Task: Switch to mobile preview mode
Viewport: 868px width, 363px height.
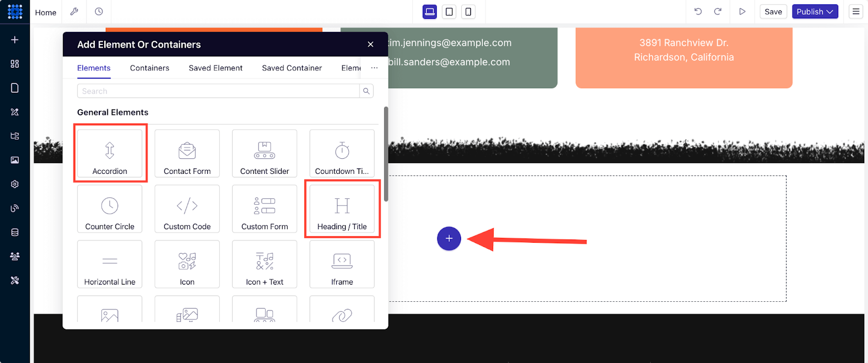Action: tap(468, 11)
